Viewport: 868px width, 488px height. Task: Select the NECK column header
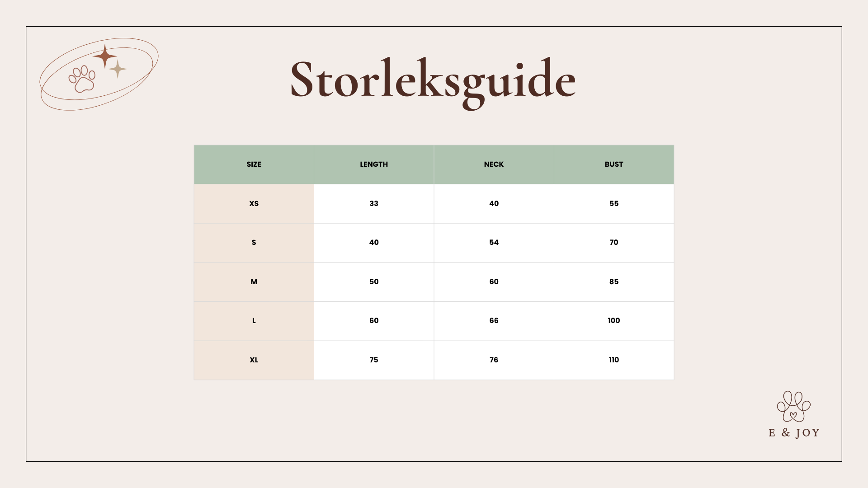coord(494,164)
